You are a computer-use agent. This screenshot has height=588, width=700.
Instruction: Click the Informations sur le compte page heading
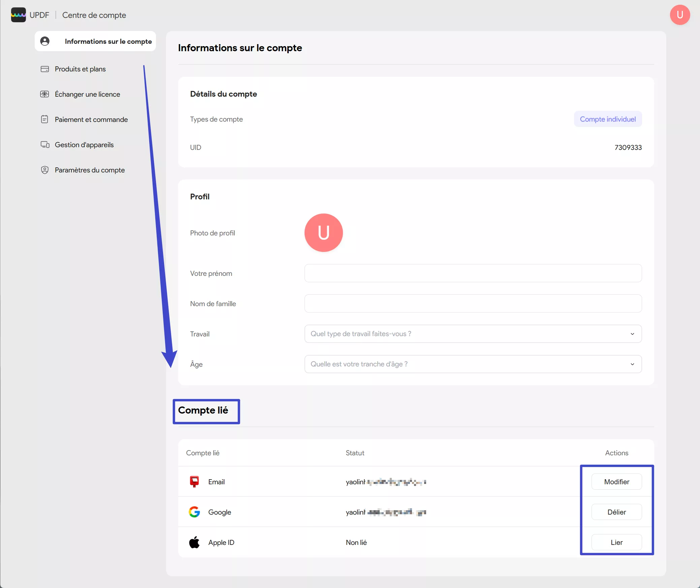tap(240, 48)
